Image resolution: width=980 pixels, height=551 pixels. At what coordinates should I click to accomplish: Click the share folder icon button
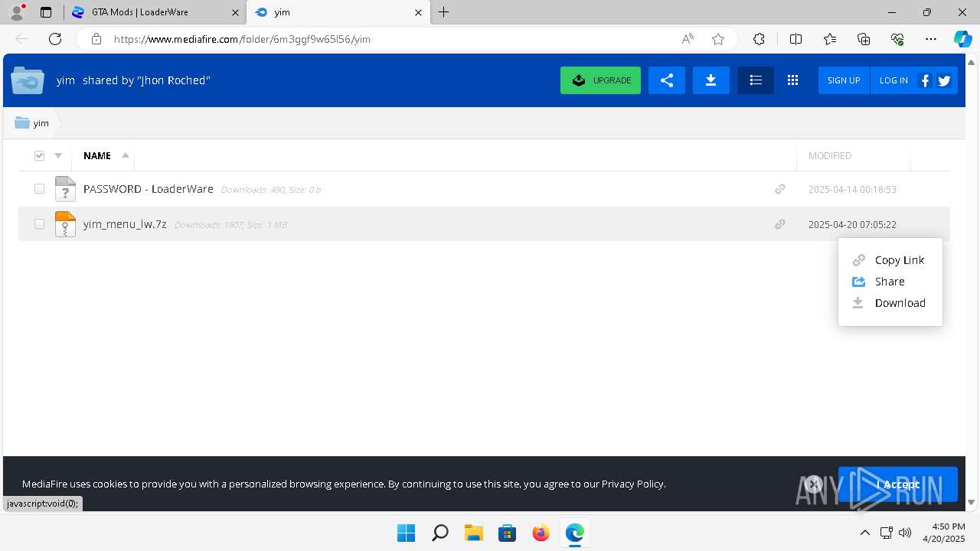(x=666, y=80)
